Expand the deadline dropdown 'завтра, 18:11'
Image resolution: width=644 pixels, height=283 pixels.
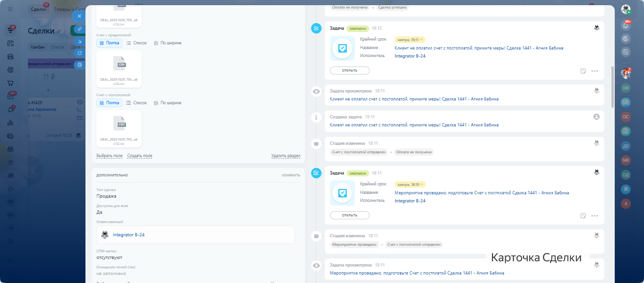(410, 40)
